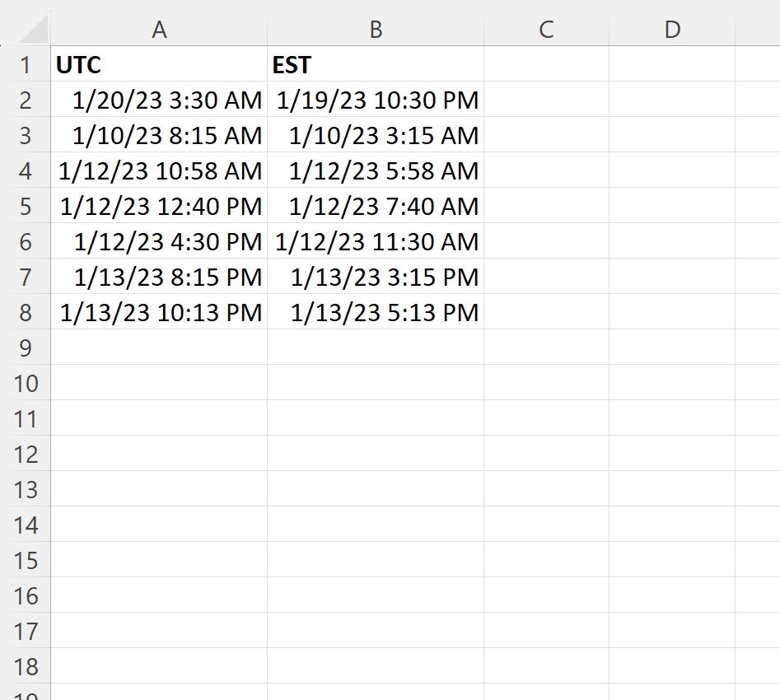Select the entire column D header
Image resolution: width=780 pixels, height=700 pixels.
tap(671, 29)
